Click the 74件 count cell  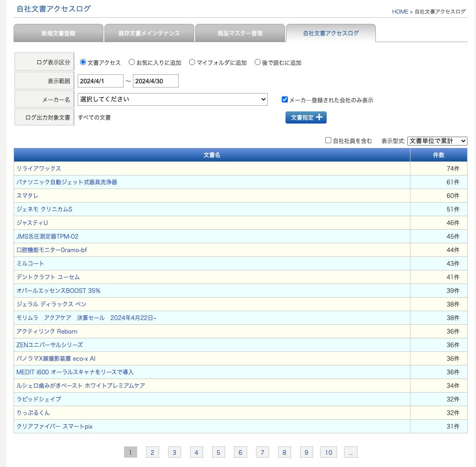click(x=439, y=168)
